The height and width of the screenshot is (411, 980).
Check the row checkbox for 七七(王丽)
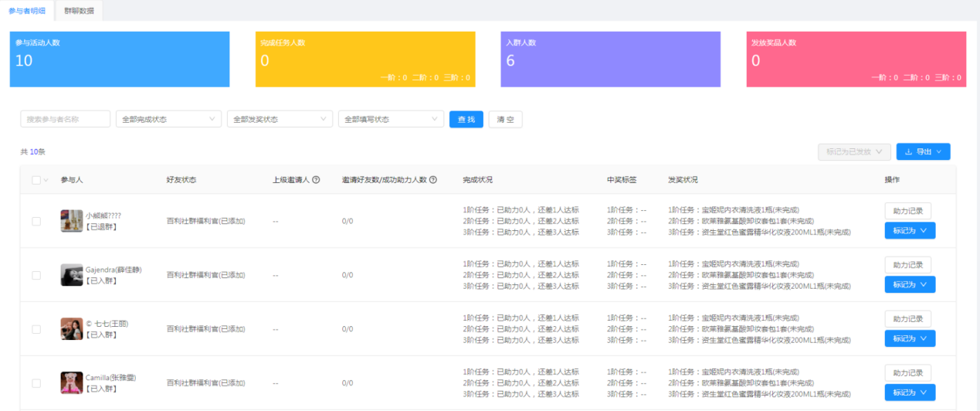tap(36, 329)
